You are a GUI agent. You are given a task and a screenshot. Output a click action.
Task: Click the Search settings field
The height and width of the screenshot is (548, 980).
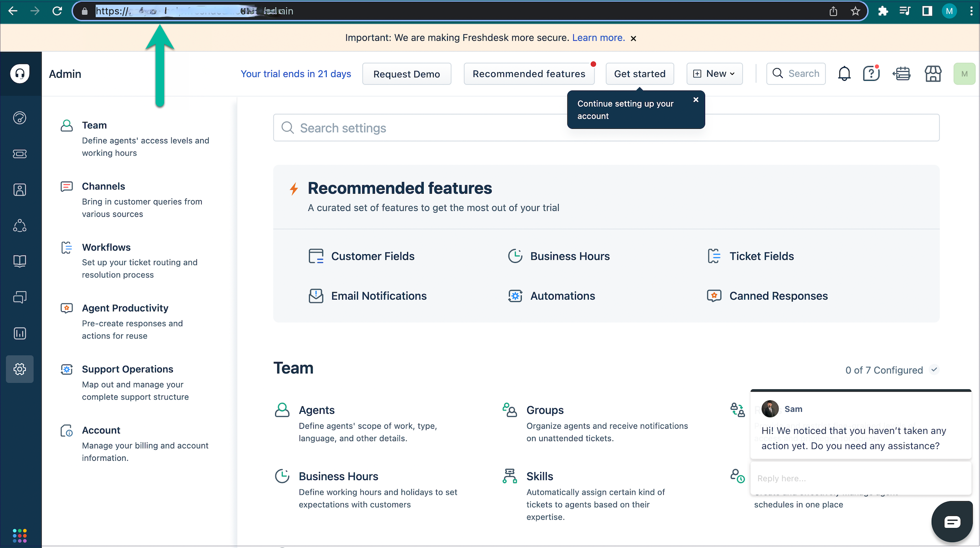[430, 128]
